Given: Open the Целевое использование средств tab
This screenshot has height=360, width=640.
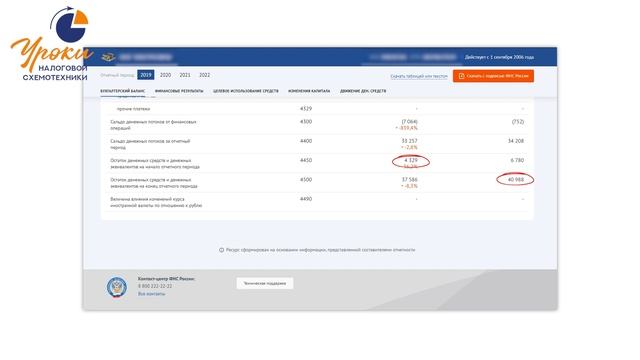Looking at the screenshot, I should pyautogui.click(x=245, y=91).
